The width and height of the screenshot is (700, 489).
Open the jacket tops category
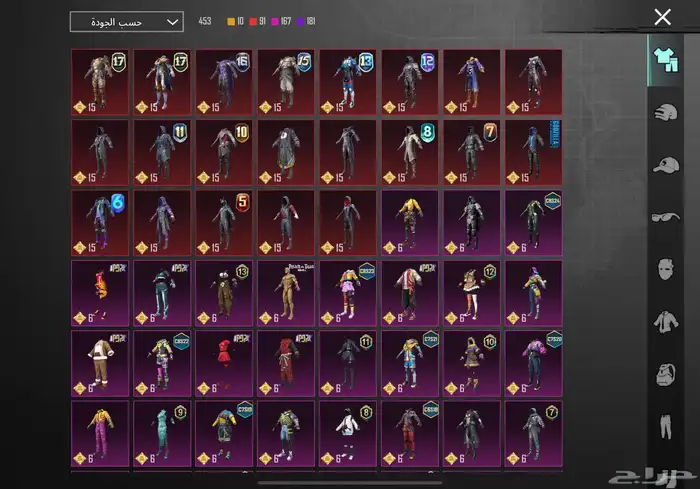tap(663, 322)
